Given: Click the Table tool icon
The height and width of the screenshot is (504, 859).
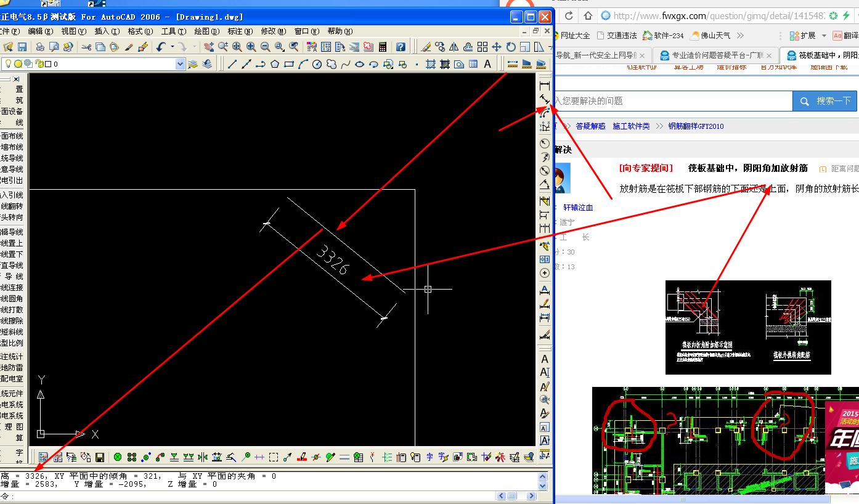Looking at the screenshot, I should [x=473, y=63].
